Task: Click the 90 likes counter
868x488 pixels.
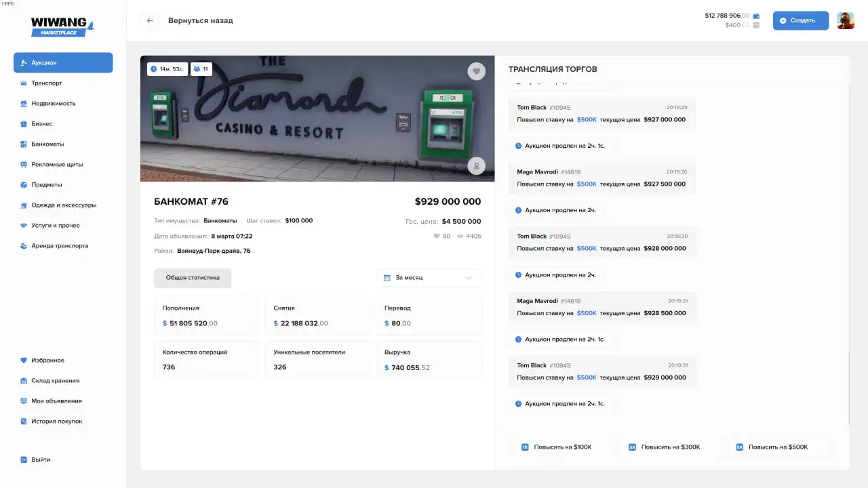Action: [x=441, y=237]
